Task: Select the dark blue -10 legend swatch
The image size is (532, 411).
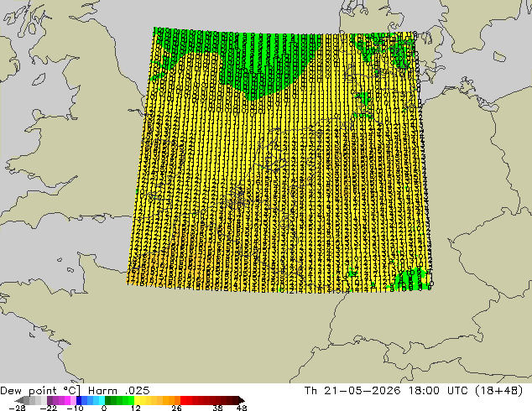Action: pos(79,400)
